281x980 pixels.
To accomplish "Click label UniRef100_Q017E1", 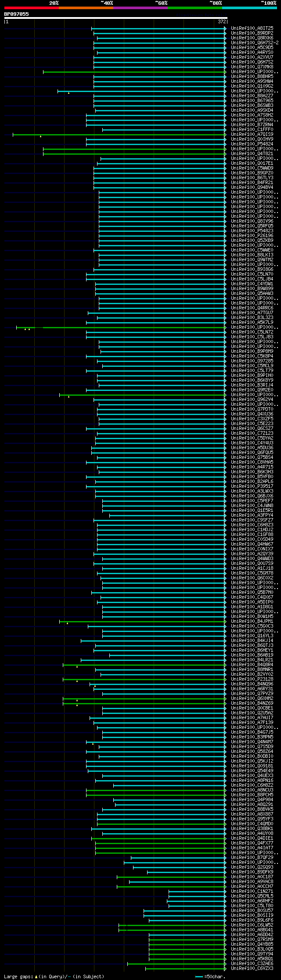I will [252, 163].
